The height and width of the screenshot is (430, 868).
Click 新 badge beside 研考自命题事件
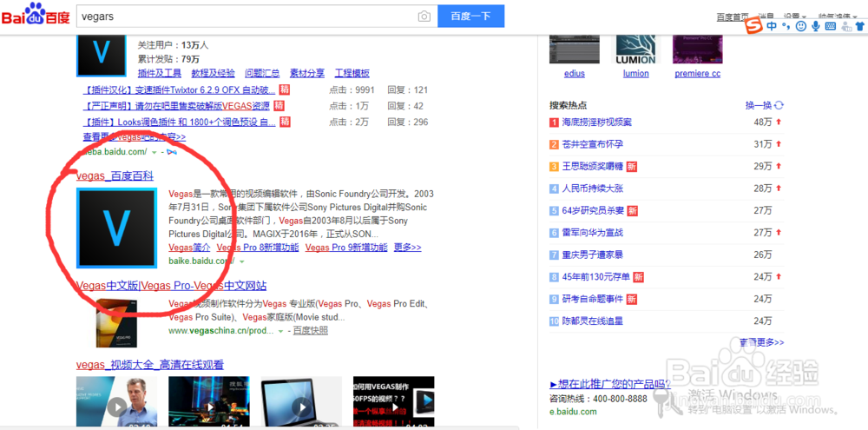point(632,299)
